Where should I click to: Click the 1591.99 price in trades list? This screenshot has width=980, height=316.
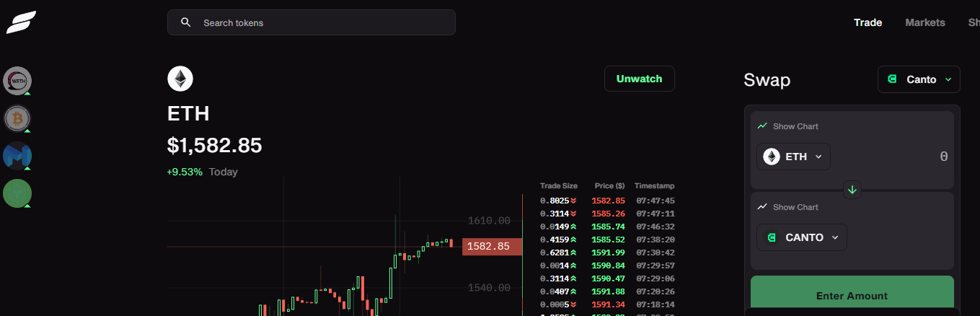pos(607,253)
